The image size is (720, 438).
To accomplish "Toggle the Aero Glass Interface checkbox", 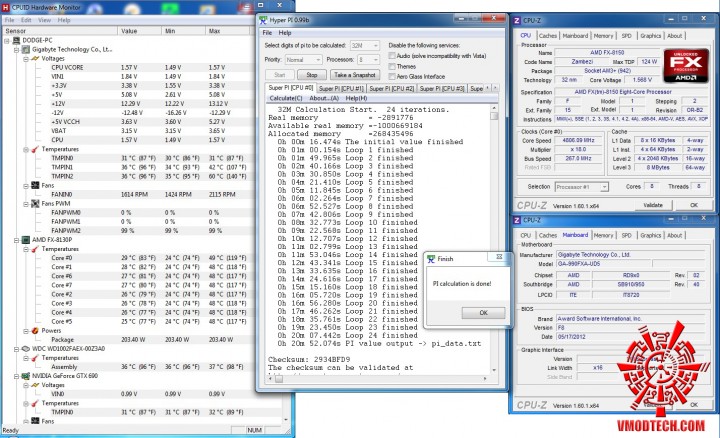I will point(392,76).
